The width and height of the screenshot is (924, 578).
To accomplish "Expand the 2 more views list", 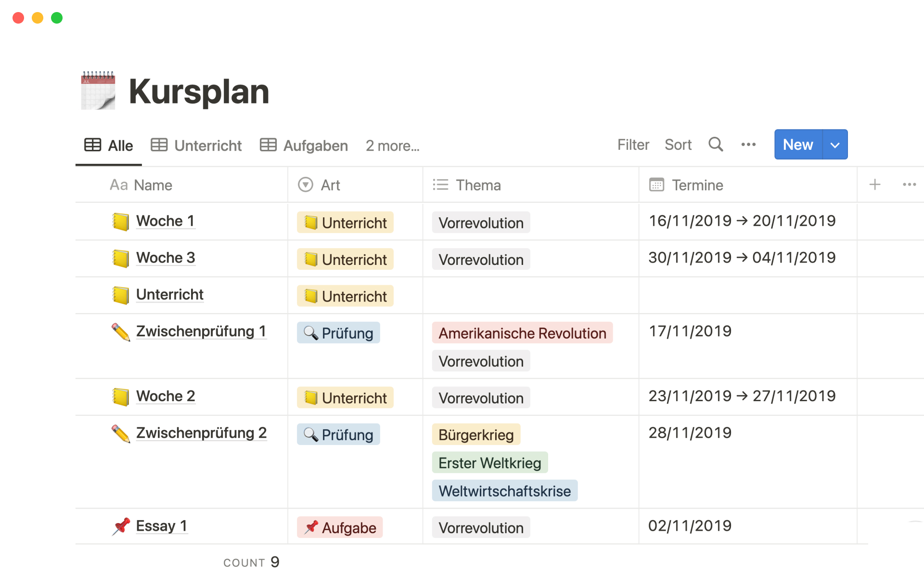I will click(392, 145).
